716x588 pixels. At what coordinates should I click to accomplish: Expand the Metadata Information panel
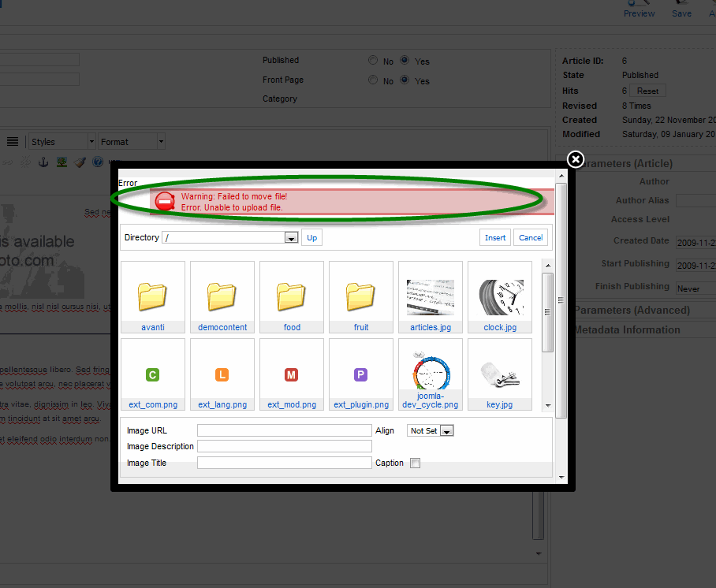point(636,330)
